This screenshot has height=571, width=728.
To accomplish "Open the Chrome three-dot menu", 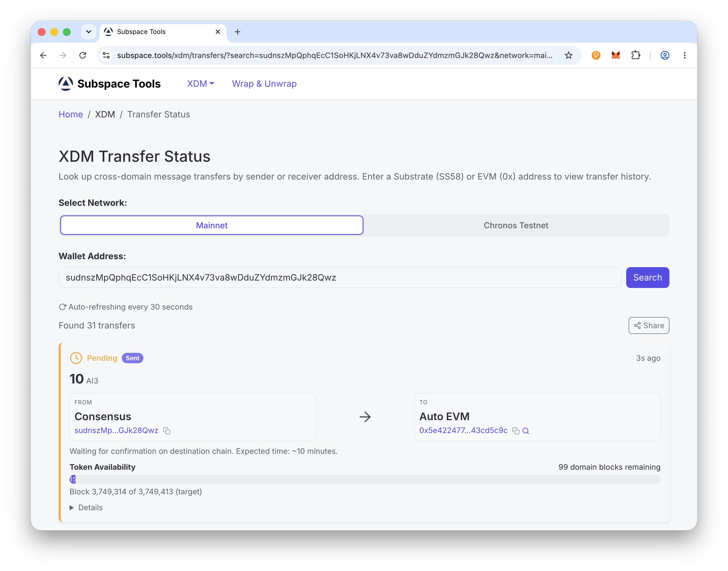I will tap(684, 55).
